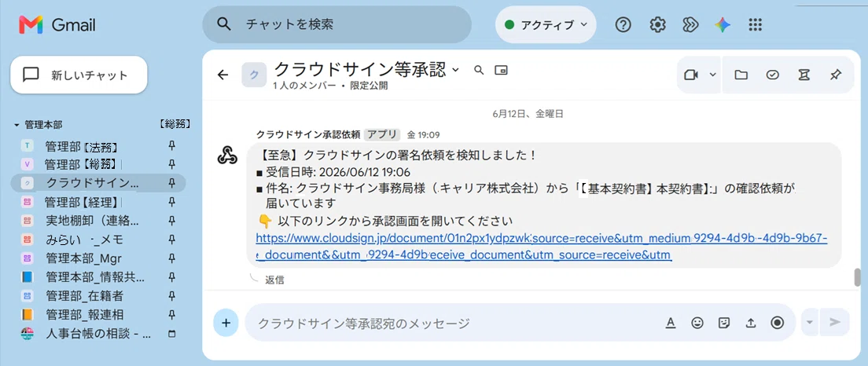This screenshot has width=868, height=366.
Task: Expand the space name dropdown chevron
Action: (x=455, y=70)
